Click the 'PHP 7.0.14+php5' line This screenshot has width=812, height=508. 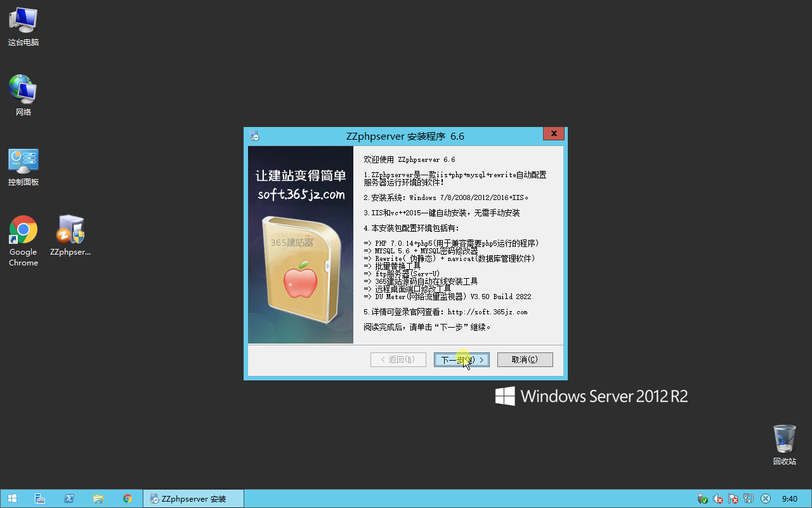click(452, 243)
